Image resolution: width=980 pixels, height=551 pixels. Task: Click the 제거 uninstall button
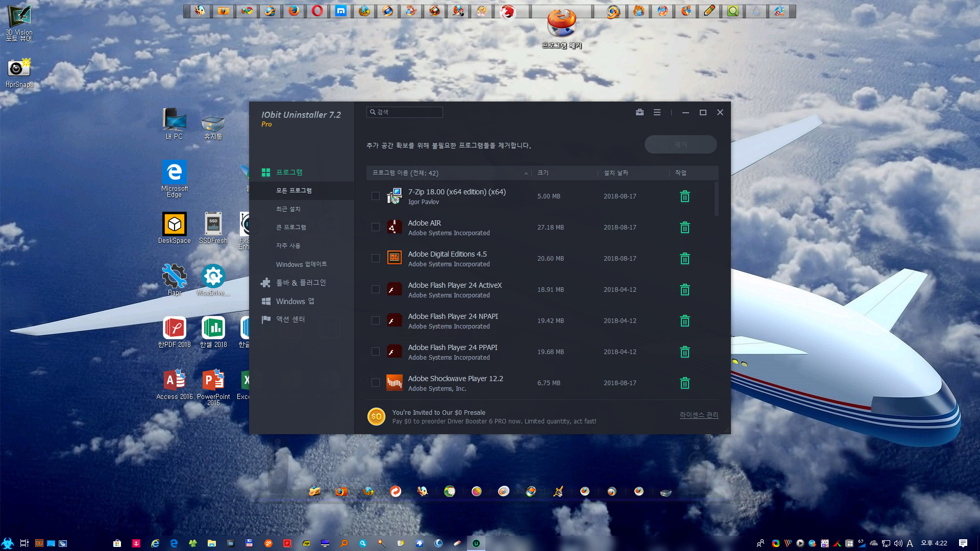(x=680, y=144)
